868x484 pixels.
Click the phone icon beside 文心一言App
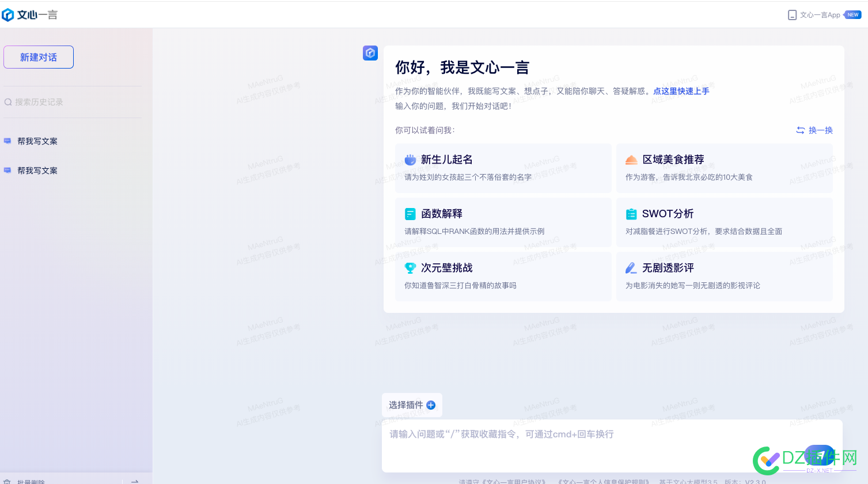pyautogui.click(x=792, y=15)
